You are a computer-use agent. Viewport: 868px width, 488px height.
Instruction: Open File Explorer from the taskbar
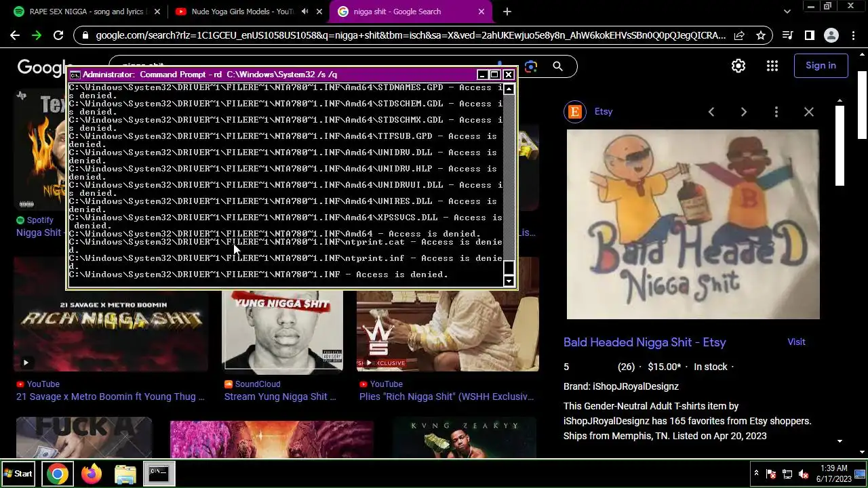pos(125,474)
